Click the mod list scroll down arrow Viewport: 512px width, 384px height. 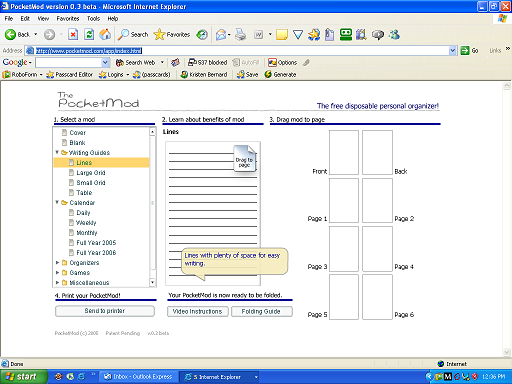pos(152,282)
